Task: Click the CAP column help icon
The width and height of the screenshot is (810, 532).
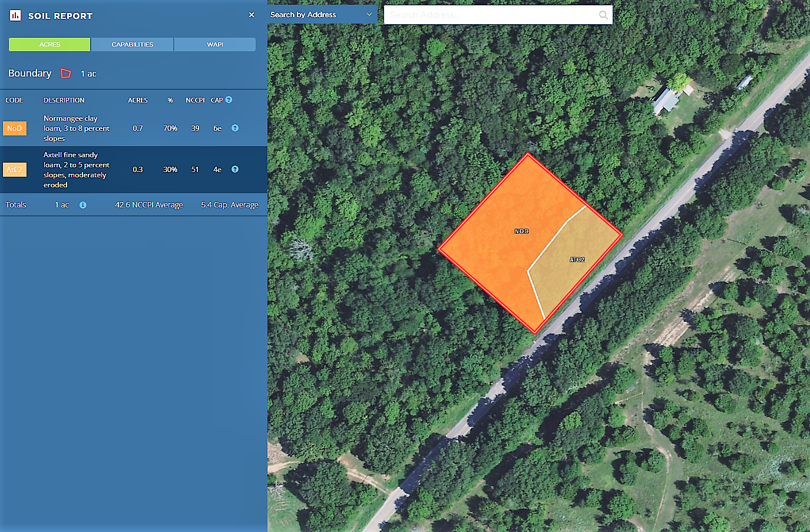Action: (x=229, y=100)
